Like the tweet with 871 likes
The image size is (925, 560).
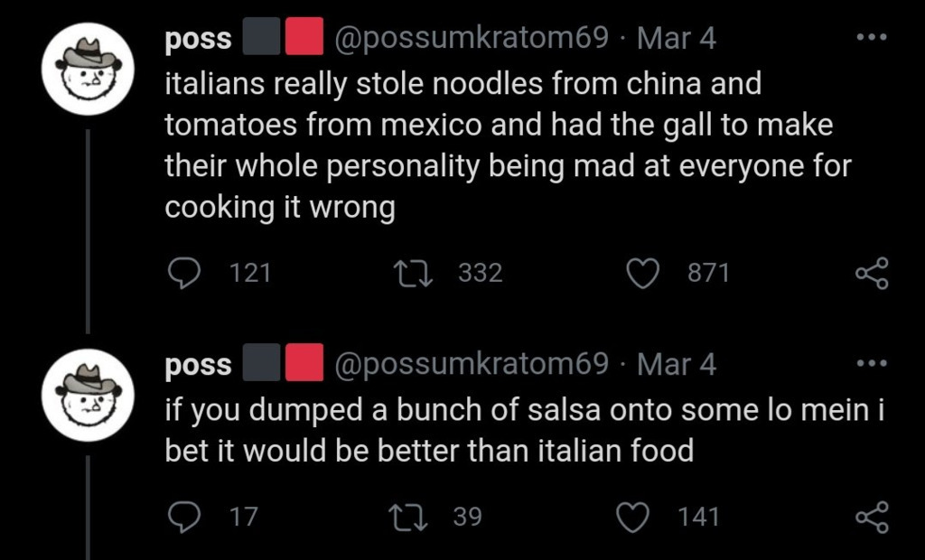click(643, 273)
